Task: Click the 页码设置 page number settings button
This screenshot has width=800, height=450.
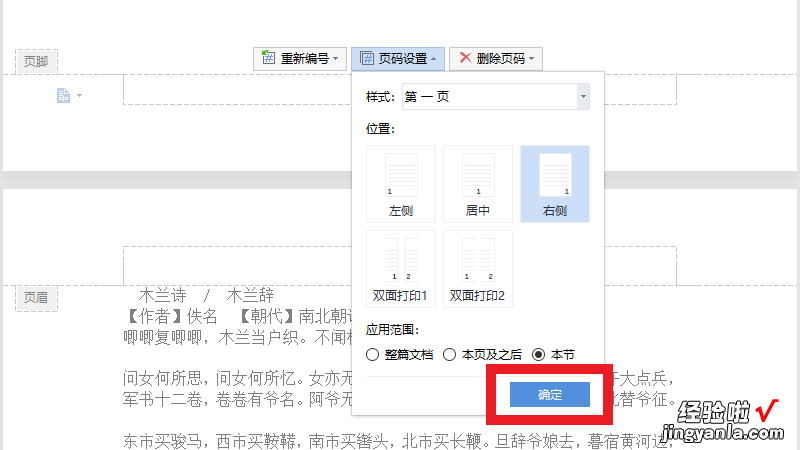Action: [x=398, y=59]
